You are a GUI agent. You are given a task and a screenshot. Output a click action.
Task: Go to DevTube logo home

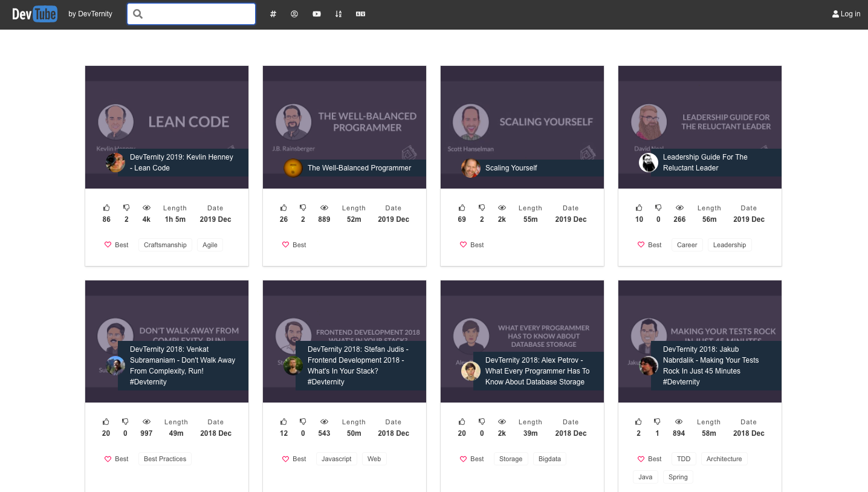tap(35, 14)
